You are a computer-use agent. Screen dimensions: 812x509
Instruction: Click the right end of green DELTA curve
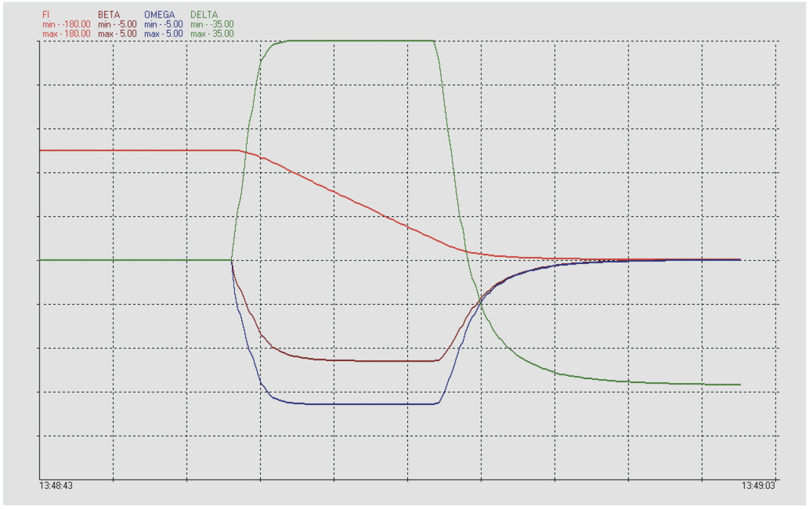coord(739,384)
